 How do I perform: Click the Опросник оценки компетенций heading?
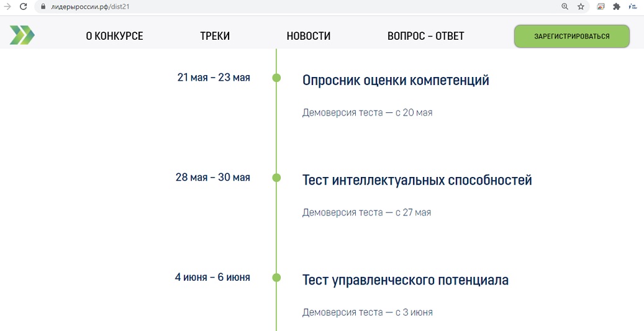point(396,80)
